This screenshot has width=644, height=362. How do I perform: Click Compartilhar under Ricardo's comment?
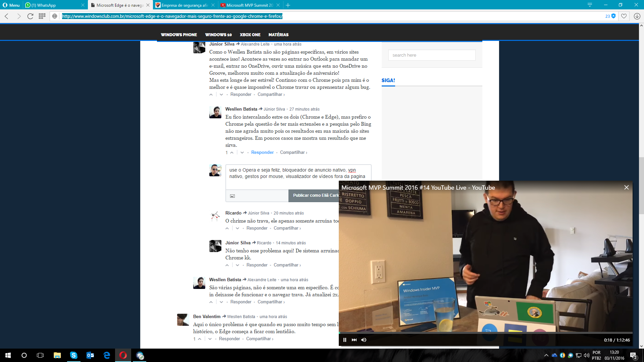coord(287,228)
